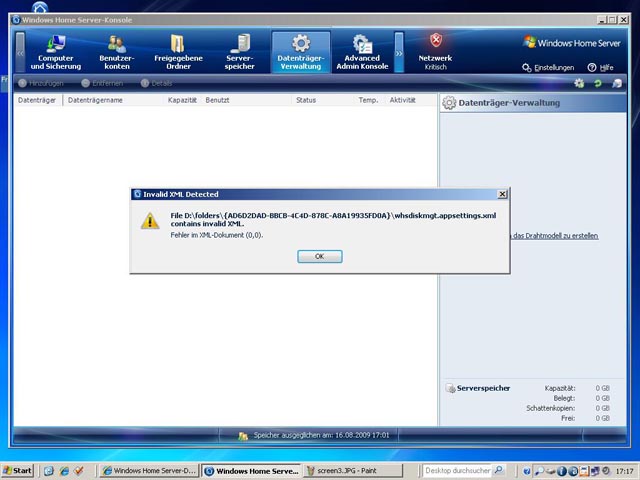
Task: Switch to Windows Home Server-D... taskbar window
Action: [x=149, y=471]
